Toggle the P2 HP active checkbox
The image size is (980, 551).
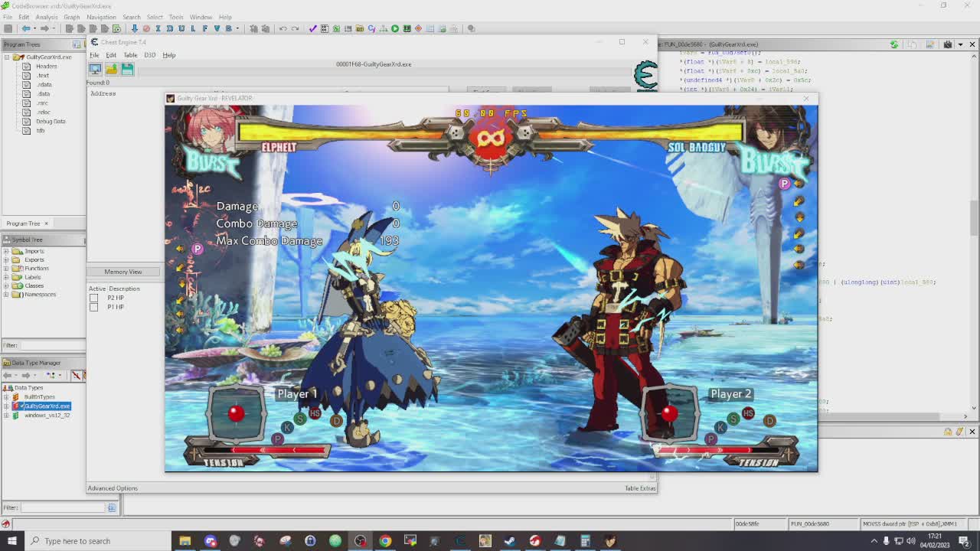click(x=93, y=298)
